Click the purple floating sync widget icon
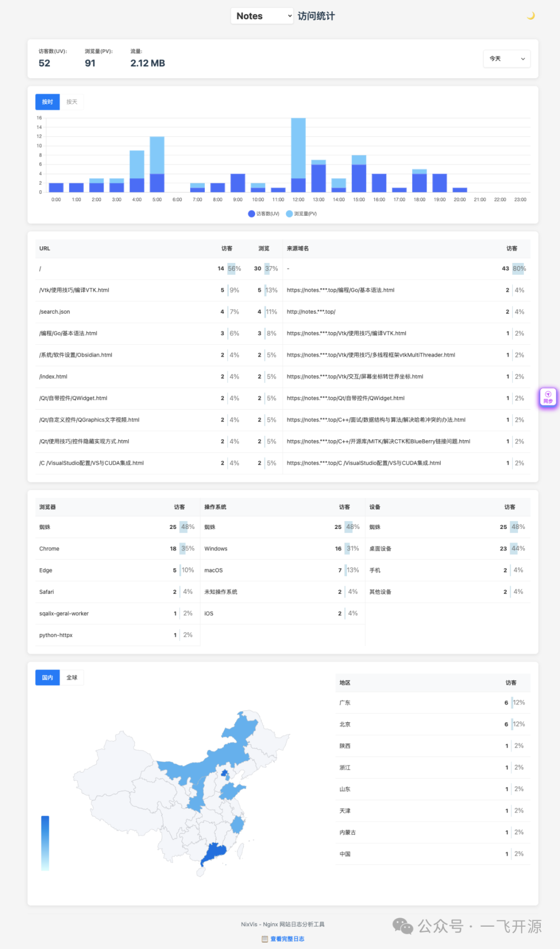 tap(548, 397)
